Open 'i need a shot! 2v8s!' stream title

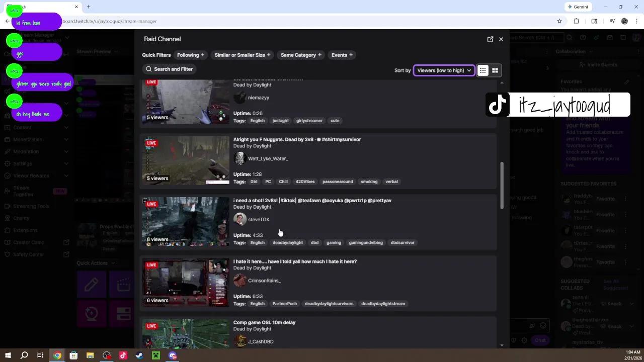312,201
